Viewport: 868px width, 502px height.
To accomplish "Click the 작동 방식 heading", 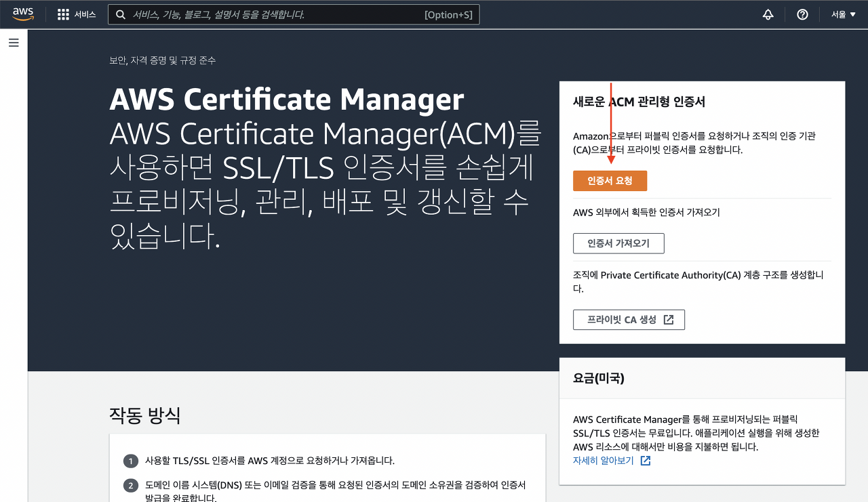I will 144,415.
